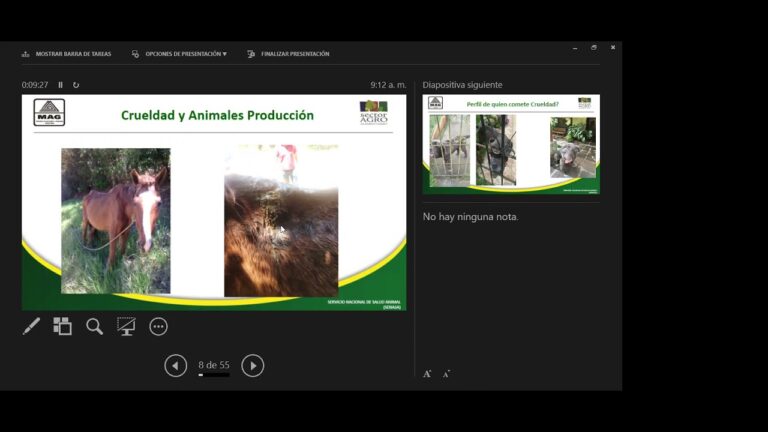Click the next slide preview thumbnail
This screenshot has width=768, height=432.
(511, 144)
